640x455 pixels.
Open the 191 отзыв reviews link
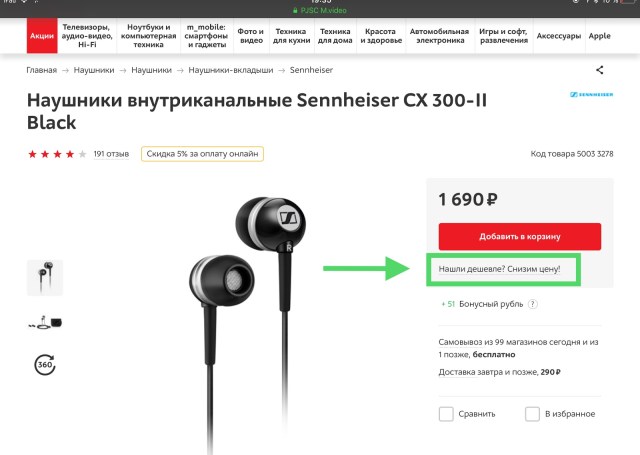point(111,154)
